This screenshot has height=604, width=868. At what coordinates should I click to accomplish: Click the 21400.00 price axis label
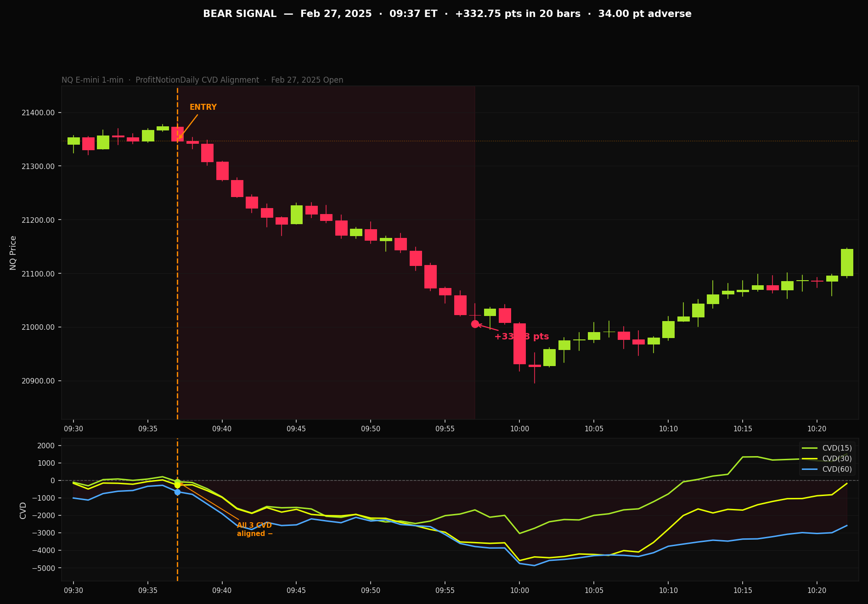point(38,113)
